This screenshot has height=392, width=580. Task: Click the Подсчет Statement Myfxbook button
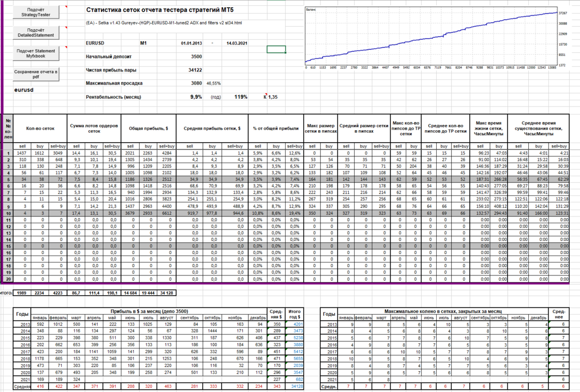[x=36, y=54]
